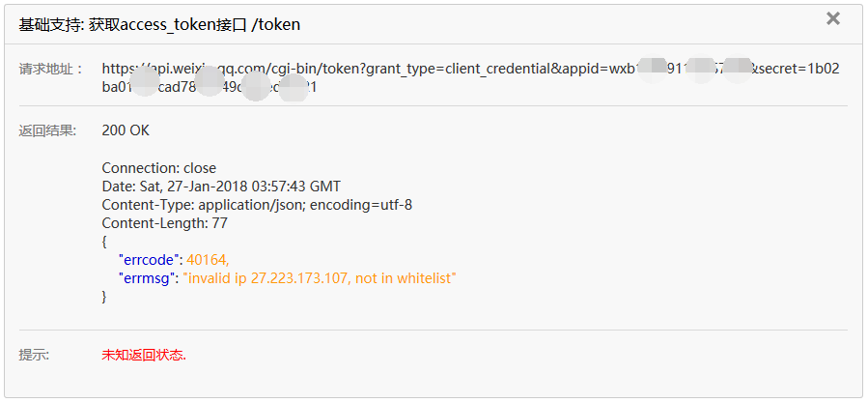
Task: Click the dialog title 基础支持: 获取access_token接口
Action: tap(159, 24)
